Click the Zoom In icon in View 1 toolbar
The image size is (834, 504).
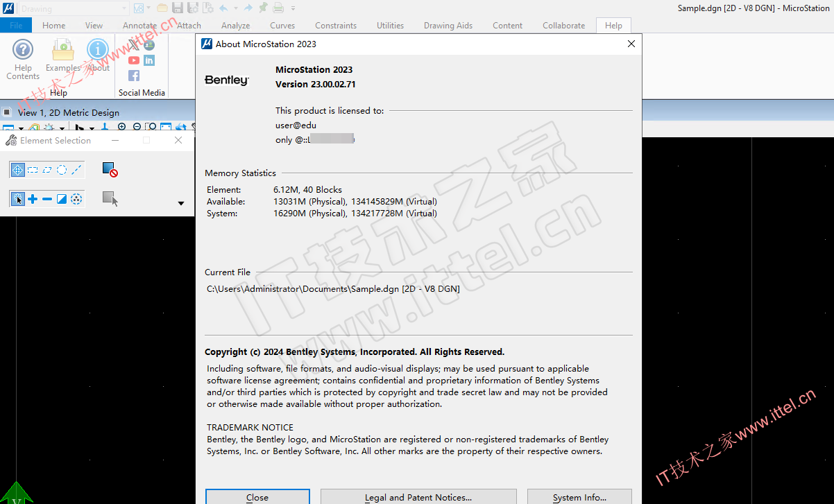[x=121, y=126]
